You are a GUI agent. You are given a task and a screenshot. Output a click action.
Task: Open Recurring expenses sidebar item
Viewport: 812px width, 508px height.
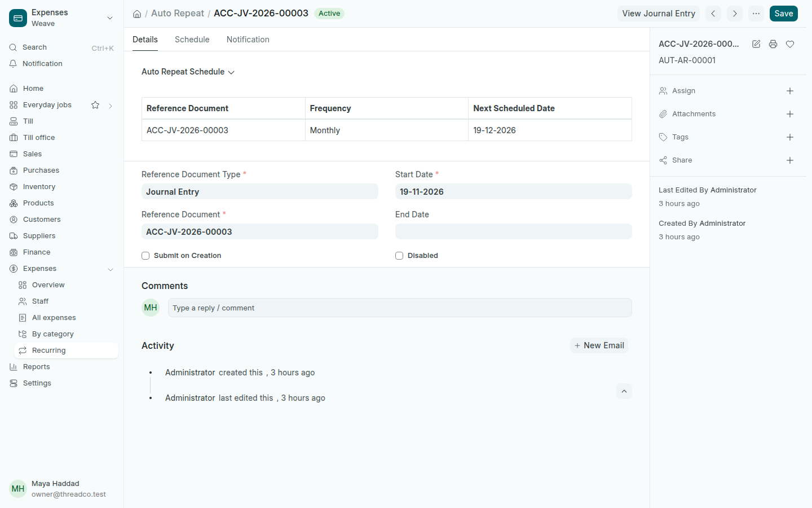point(66,351)
